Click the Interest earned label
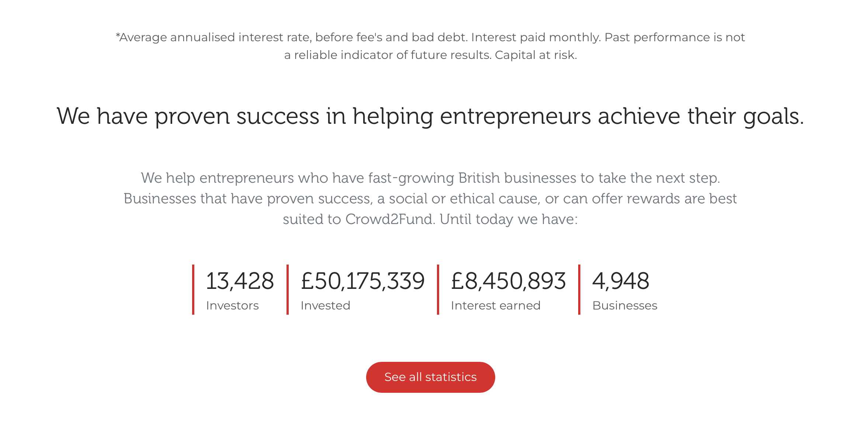 [496, 305]
